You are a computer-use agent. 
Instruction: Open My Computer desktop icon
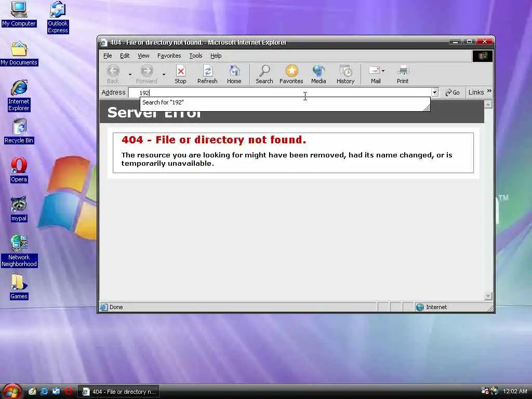tap(19, 14)
